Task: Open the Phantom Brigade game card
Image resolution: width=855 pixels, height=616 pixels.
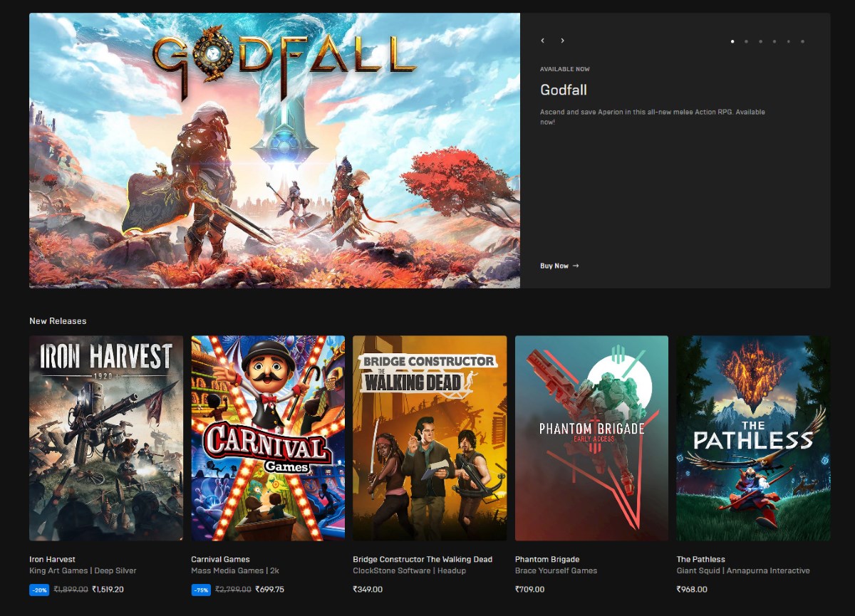Action: [x=591, y=437]
